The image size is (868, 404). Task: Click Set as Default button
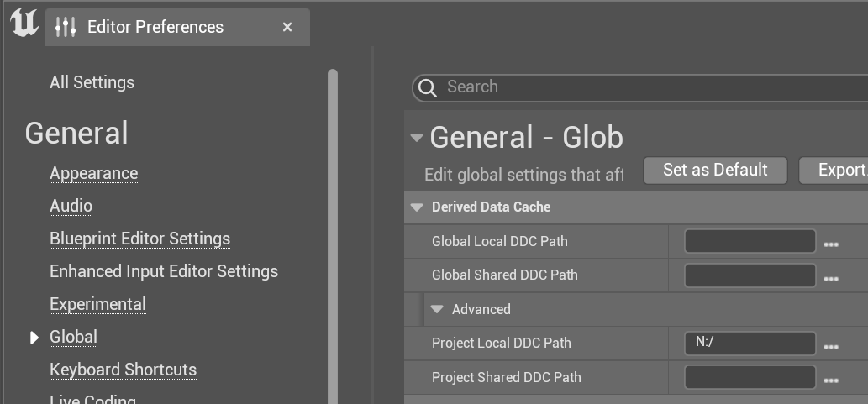pyautogui.click(x=715, y=170)
